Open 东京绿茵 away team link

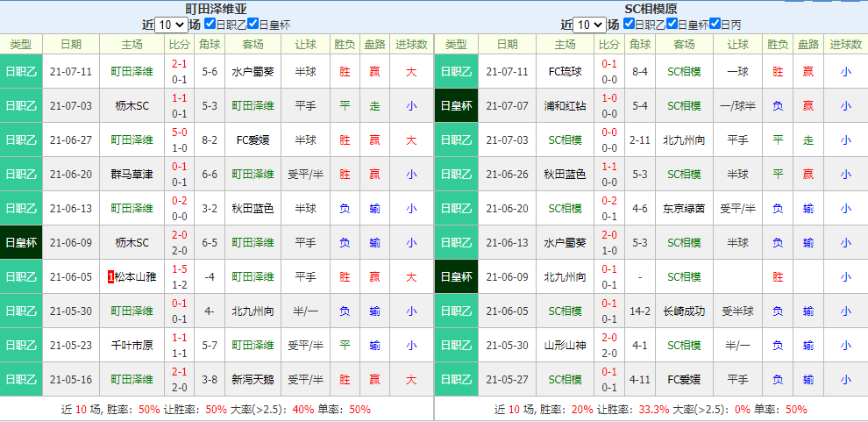point(684,208)
